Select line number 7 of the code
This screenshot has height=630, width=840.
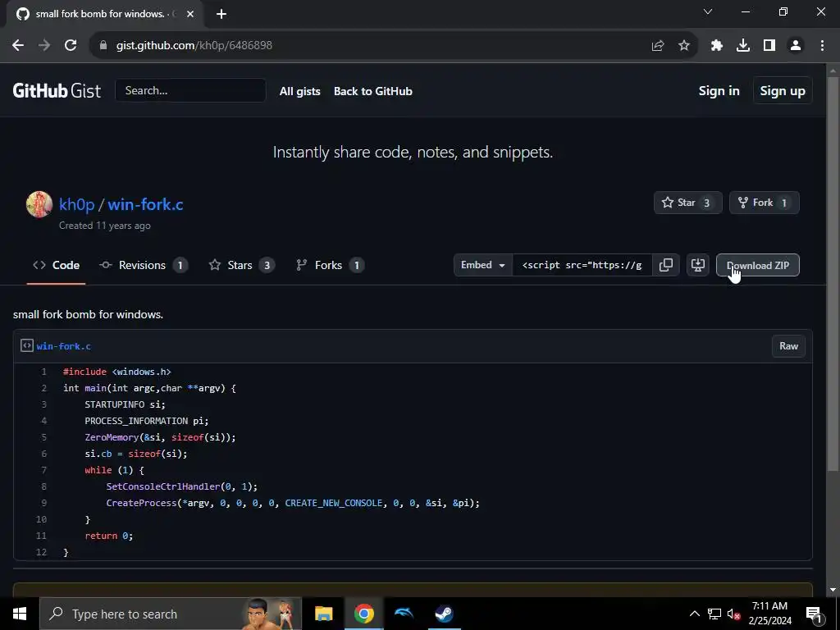[x=44, y=470]
